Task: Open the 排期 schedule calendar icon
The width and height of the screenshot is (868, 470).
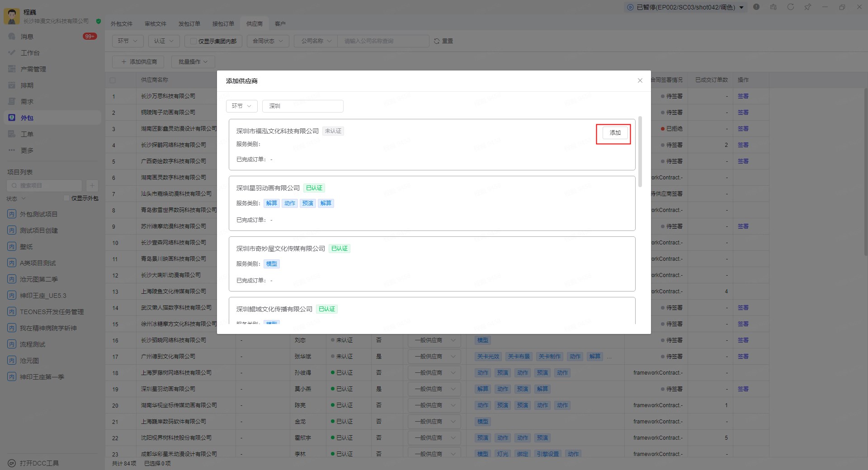Action: click(12, 85)
